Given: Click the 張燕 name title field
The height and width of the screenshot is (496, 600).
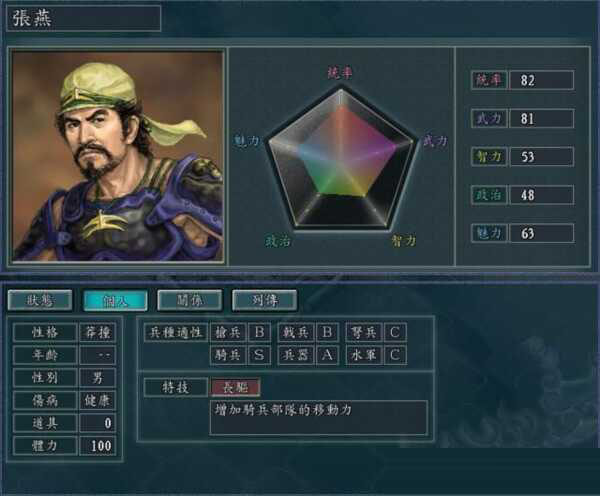Looking at the screenshot, I should click(84, 18).
